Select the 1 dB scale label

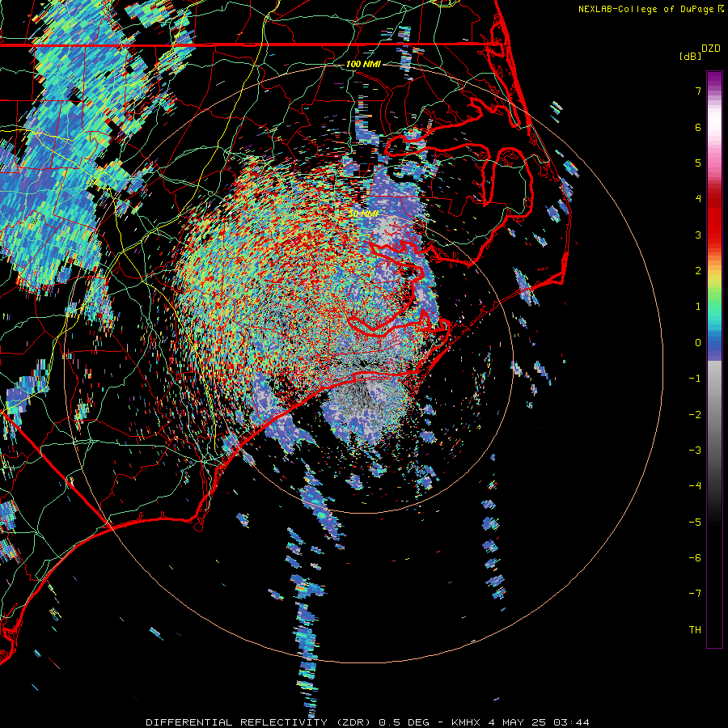(x=698, y=307)
